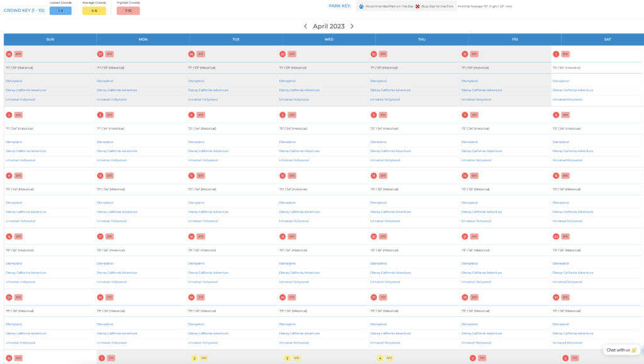Select the April 1 date circle

[x=556, y=54]
